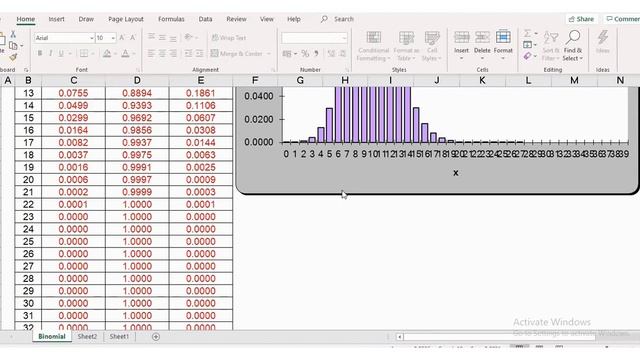Viewport: 640px width, 360px height.
Task: Apply comma style format
Action: point(316,53)
